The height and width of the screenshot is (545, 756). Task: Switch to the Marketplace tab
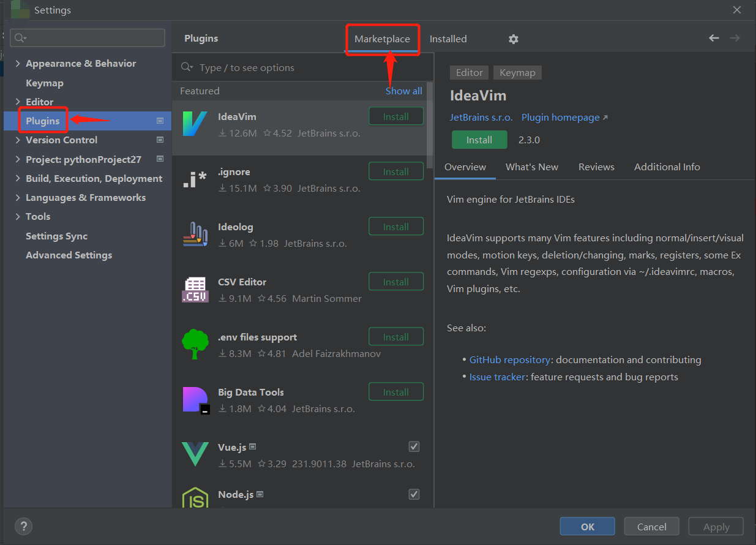[x=382, y=39]
